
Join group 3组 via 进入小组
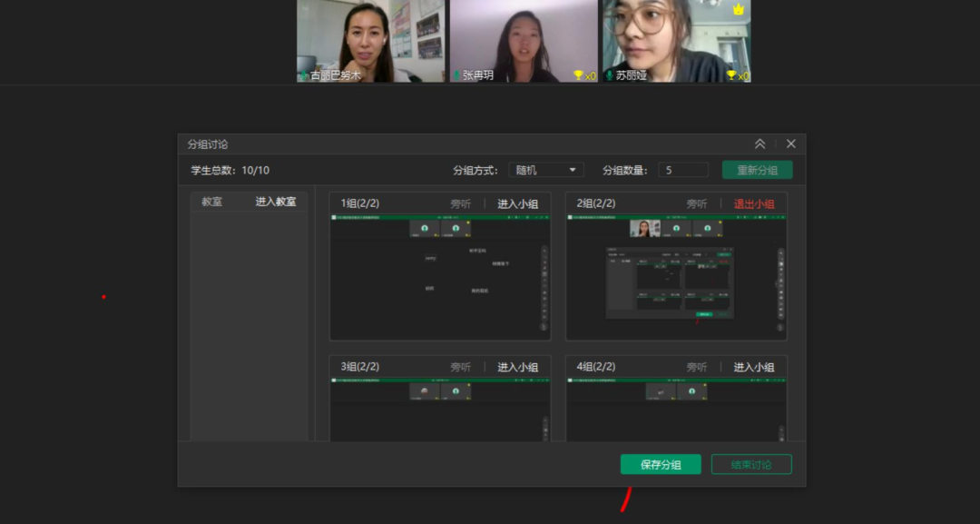pos(517,368)
